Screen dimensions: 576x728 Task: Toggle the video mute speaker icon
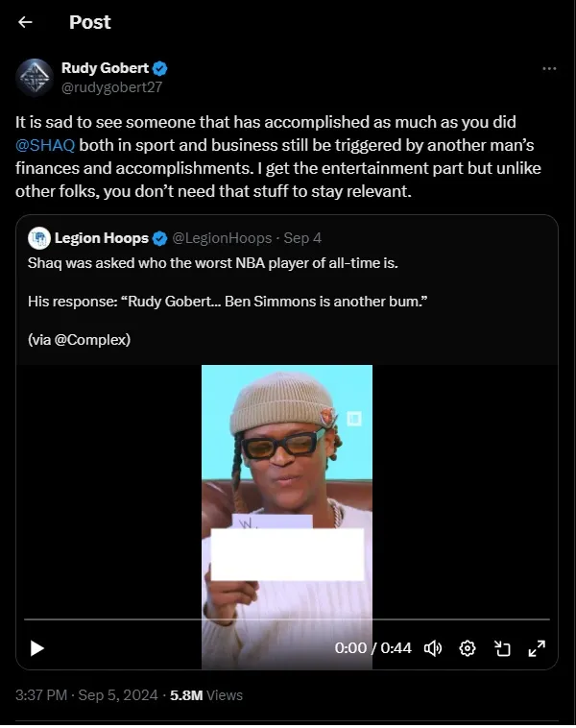433,648
